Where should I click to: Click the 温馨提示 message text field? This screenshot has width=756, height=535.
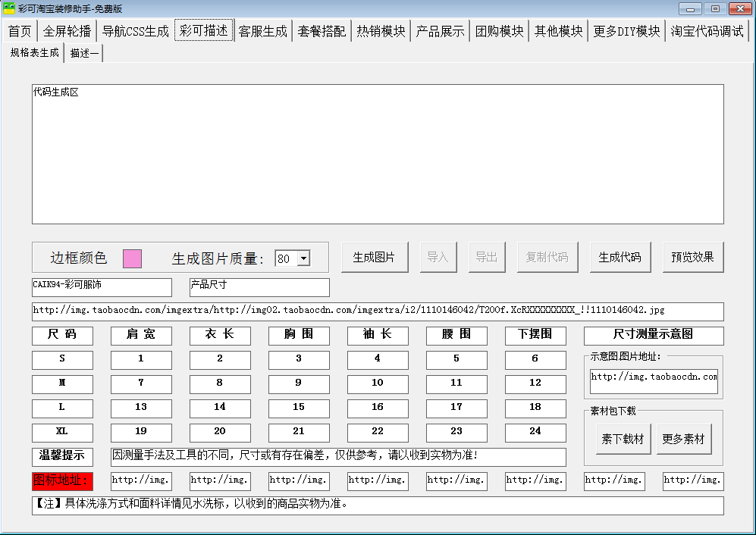click(338, 457)
